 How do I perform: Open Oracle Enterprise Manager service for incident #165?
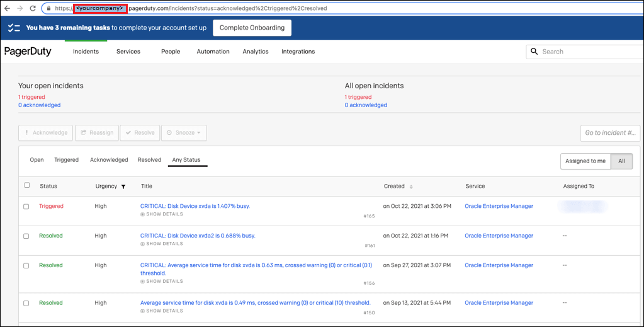499,206
